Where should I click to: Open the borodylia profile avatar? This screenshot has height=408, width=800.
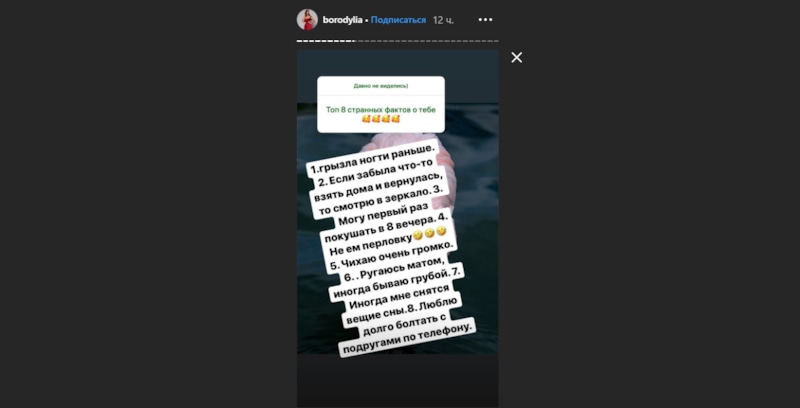click(x=307, y=20)
